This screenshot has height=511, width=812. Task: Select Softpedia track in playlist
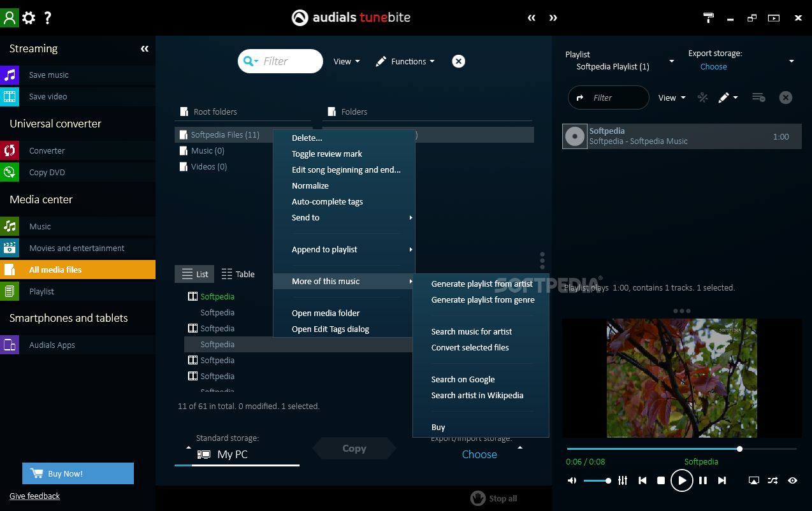(x=682, y=136)
